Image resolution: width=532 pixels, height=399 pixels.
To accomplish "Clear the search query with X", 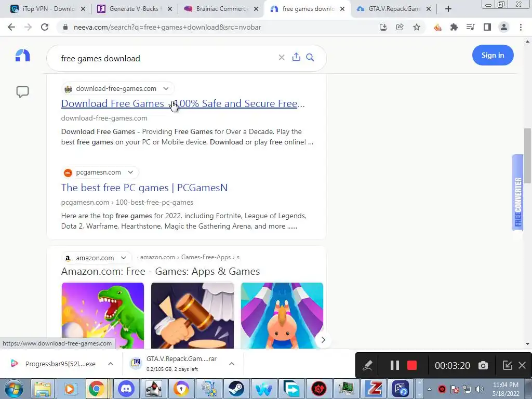I will pos(282,57).
